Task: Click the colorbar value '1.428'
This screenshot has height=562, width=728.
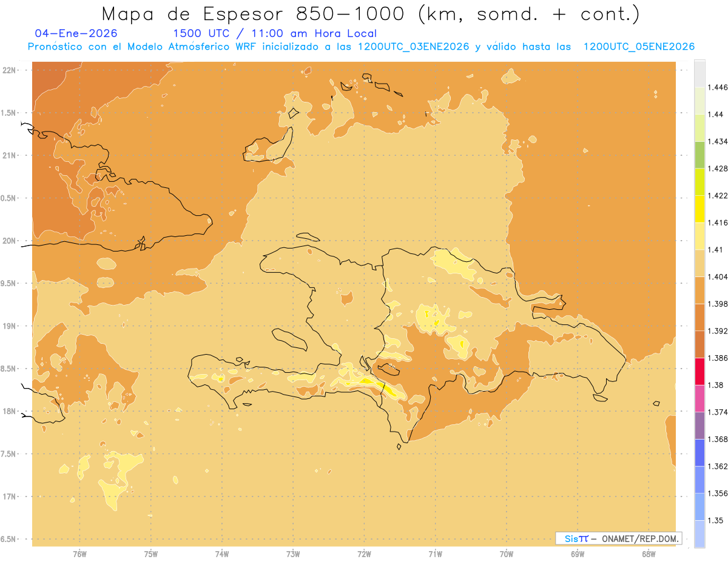Action: [x=718, y=169]
